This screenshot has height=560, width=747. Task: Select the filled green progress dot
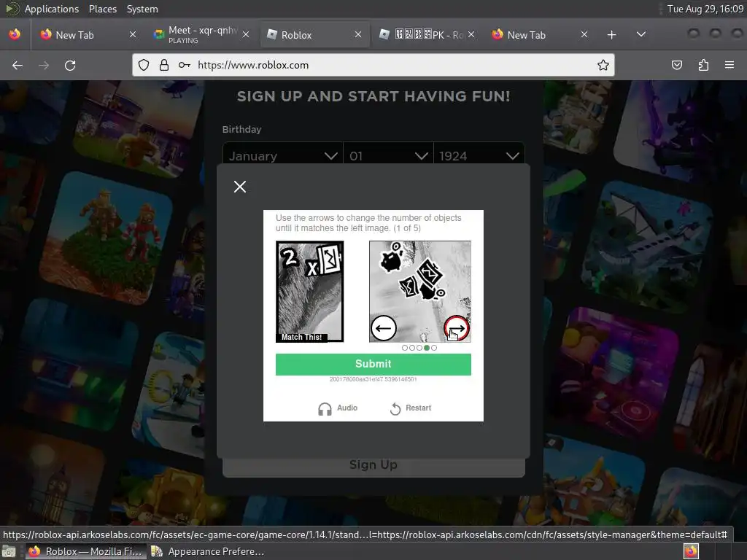[426, 348]
